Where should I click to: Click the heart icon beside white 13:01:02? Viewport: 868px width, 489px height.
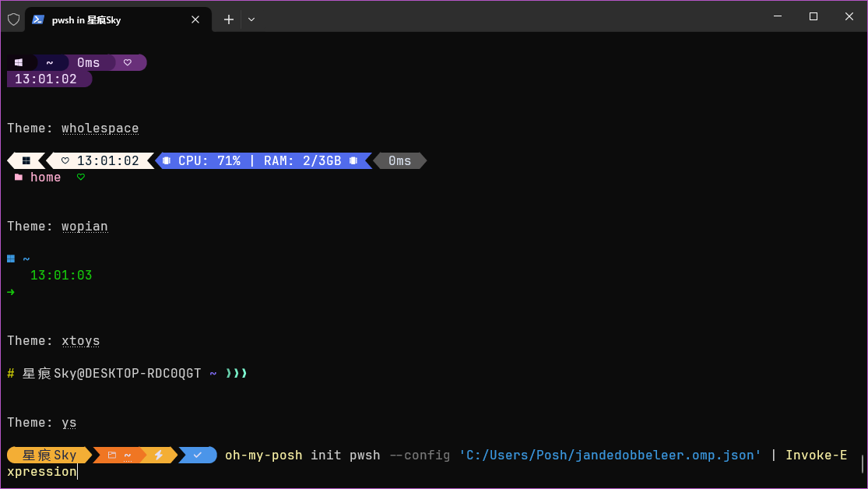[x=65, y=160]
